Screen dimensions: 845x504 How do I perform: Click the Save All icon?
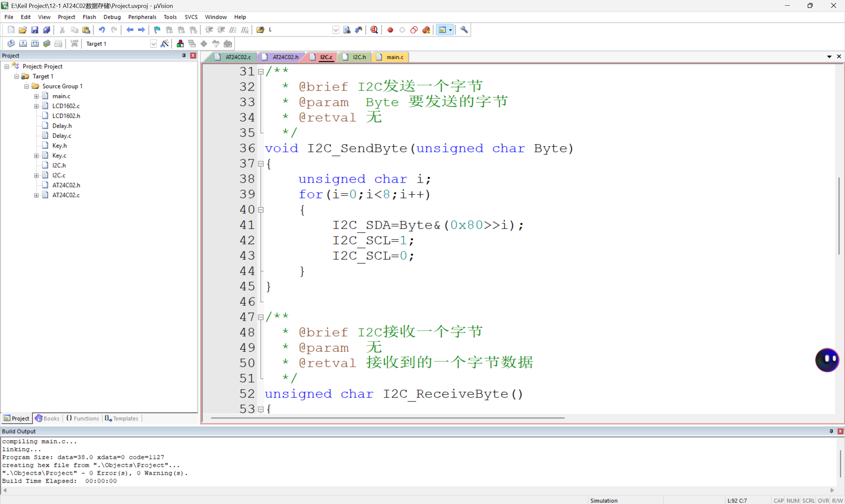tap(47, 30)
